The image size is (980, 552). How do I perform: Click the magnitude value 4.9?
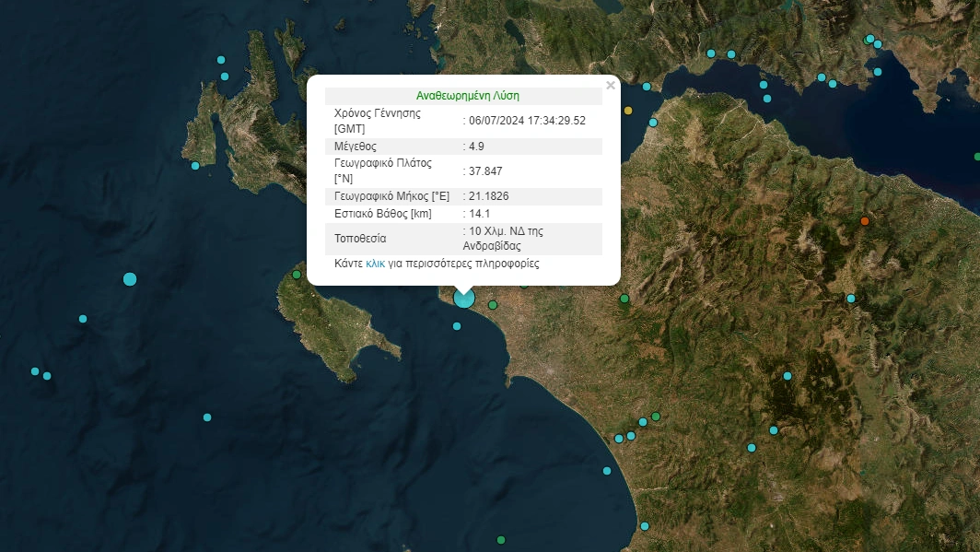click(x=475, y=147)
